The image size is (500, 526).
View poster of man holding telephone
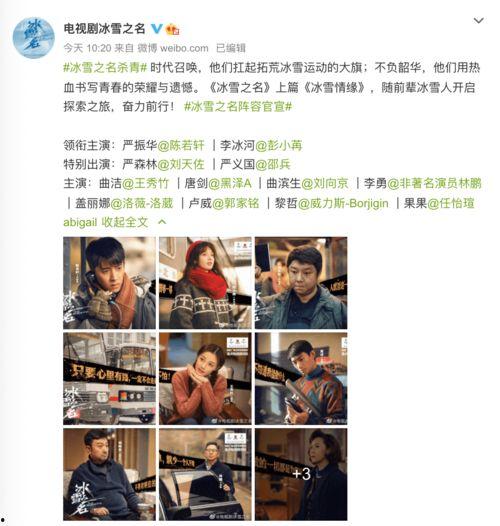(x=109, y=283)
